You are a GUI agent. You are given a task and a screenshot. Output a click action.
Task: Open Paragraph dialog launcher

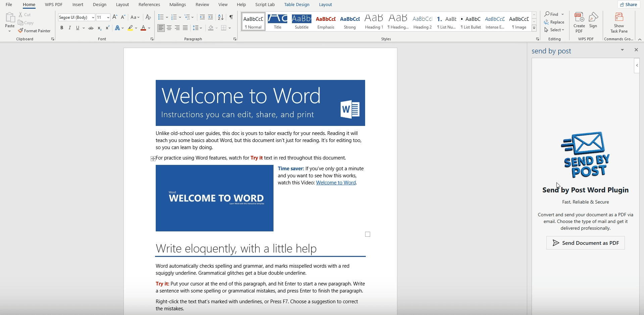(x=235, y=39)
